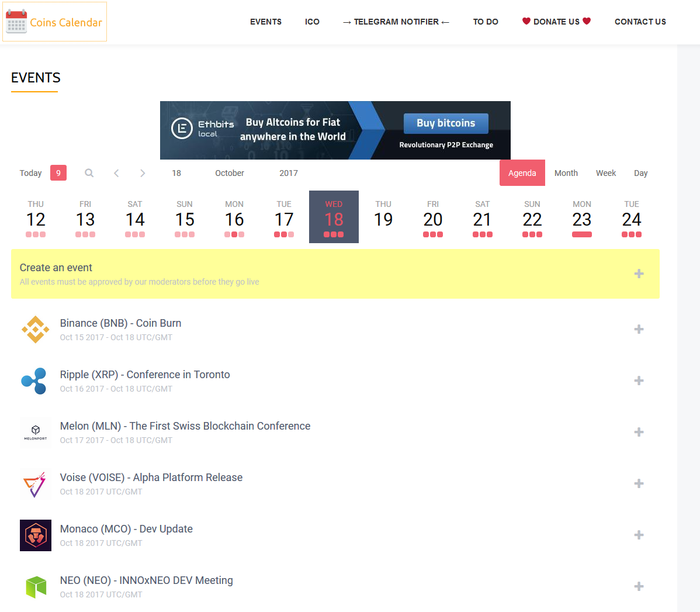700x612 pixels.
Task: Select Thursday 19 in date strip
Action: (x=383, y=217)
